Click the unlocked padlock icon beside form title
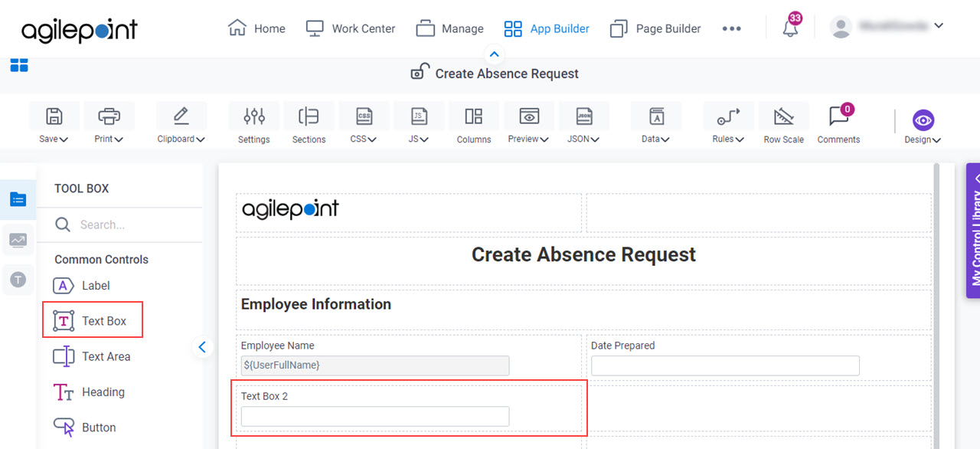This screenshot has width=980, height=449. [x=420, y=73]
